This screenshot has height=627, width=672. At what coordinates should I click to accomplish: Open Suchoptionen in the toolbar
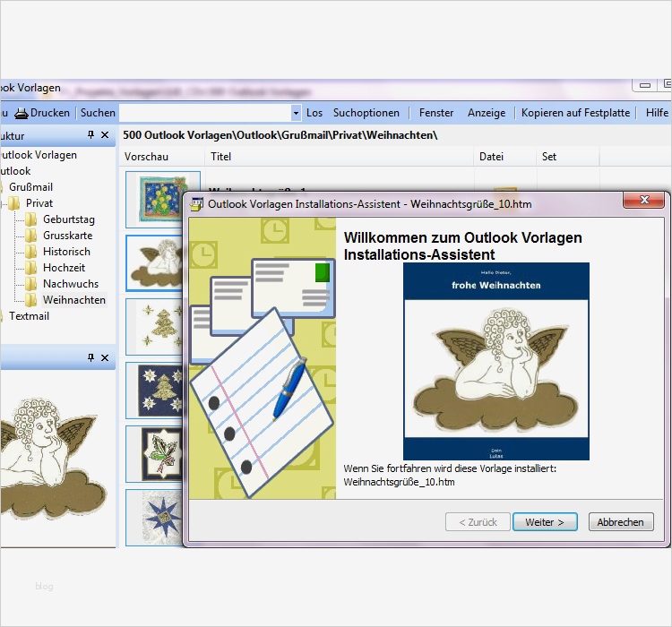366,113
